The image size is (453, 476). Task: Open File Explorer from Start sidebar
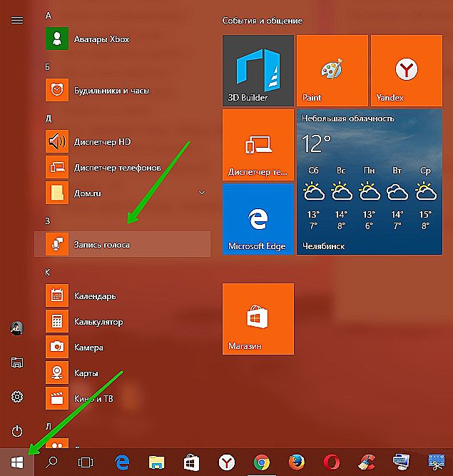[x=17, y=363]
